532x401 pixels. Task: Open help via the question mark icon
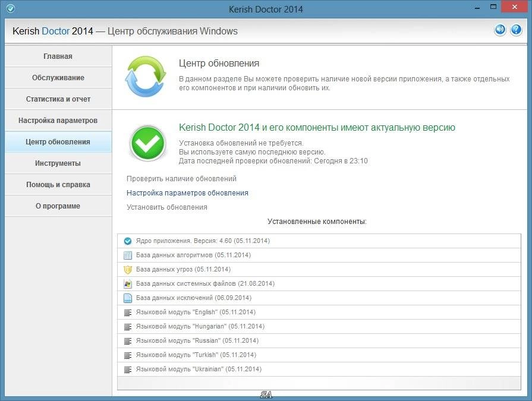click(516, 30)
